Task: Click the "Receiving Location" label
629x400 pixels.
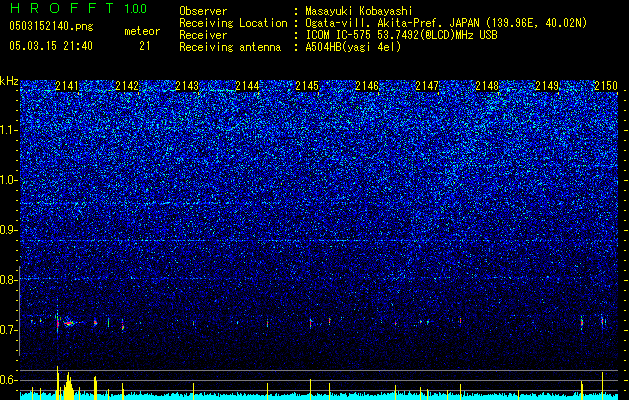Action: coord(233,23)
